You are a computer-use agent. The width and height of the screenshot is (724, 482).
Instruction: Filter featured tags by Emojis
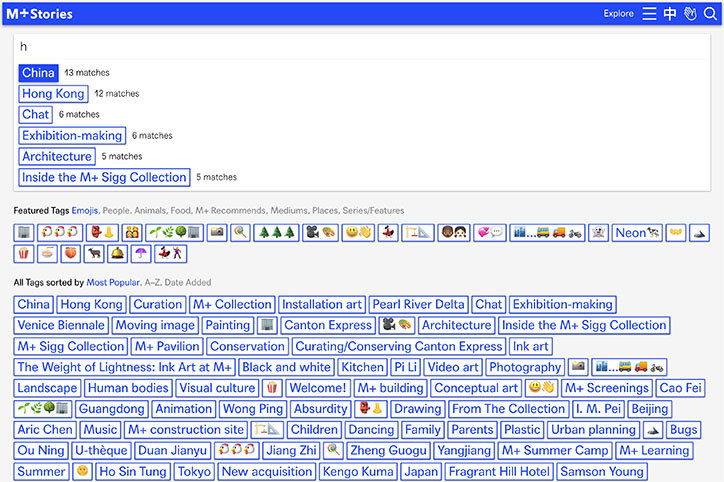pyautogui.click(x=84, y=211)
